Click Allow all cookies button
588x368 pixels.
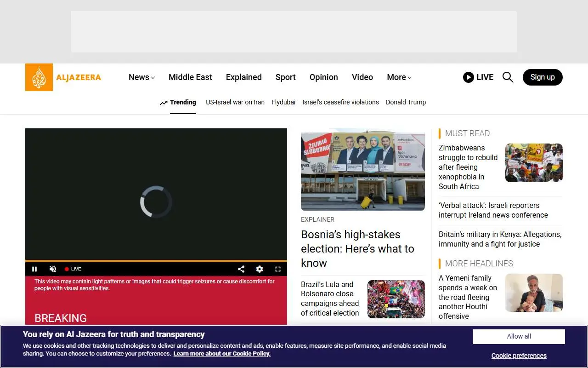pyautogui.click(x=519, y=336)
